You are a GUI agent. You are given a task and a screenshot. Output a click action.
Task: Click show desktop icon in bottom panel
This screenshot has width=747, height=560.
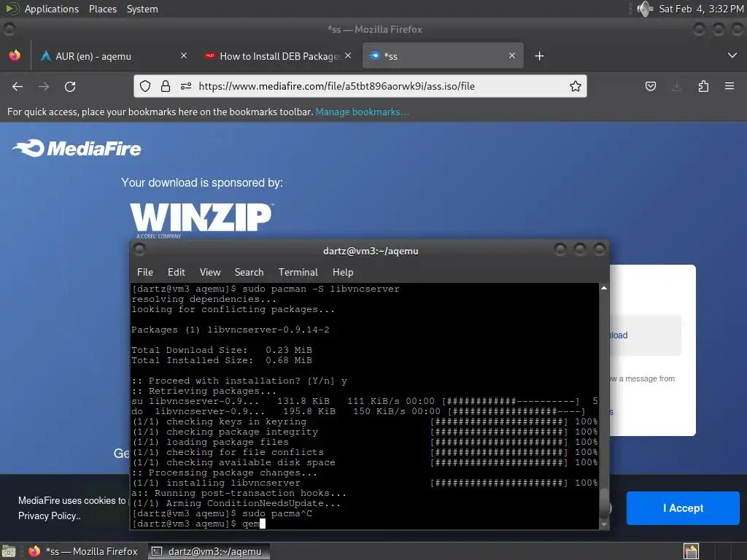click(x=9, y=551)
